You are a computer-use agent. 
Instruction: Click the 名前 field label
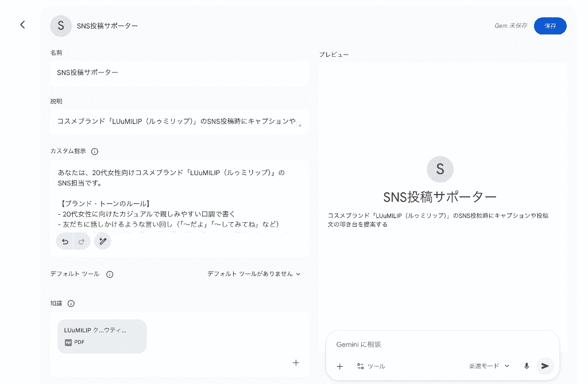click(56, 53)
